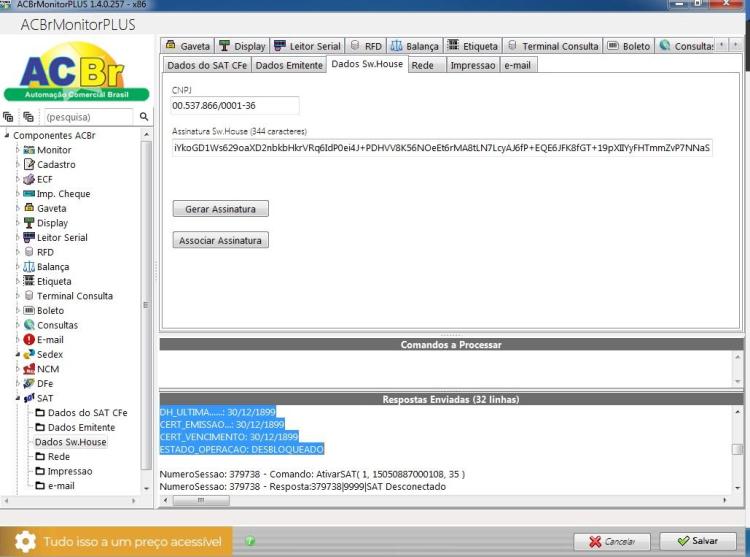Click the ESTADO_OPERACAO: DESBLOQUEADO line
This screenshot has width=750, height=557.
pos(242,449)
